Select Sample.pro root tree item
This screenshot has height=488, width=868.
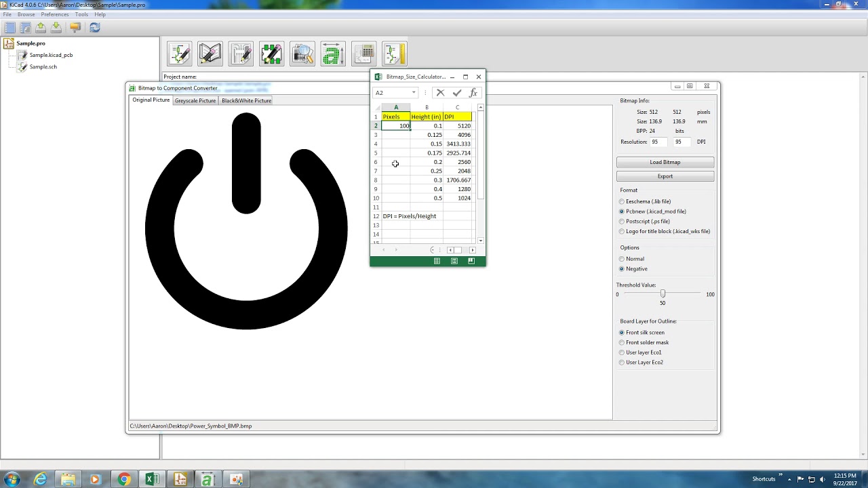click(x=31, y=43)
